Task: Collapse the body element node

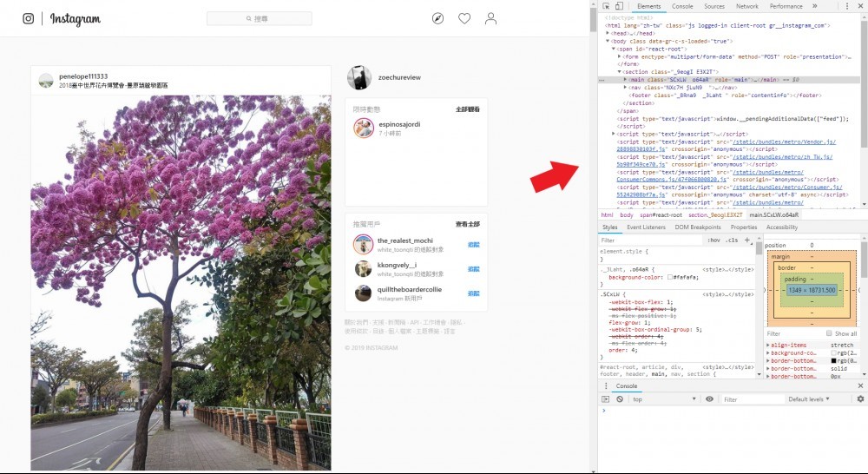Action: click(x=608, y=41)
